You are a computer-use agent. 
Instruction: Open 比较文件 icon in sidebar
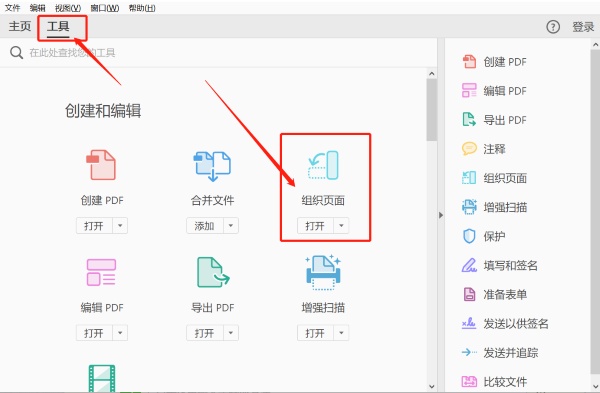coord(469,382)
